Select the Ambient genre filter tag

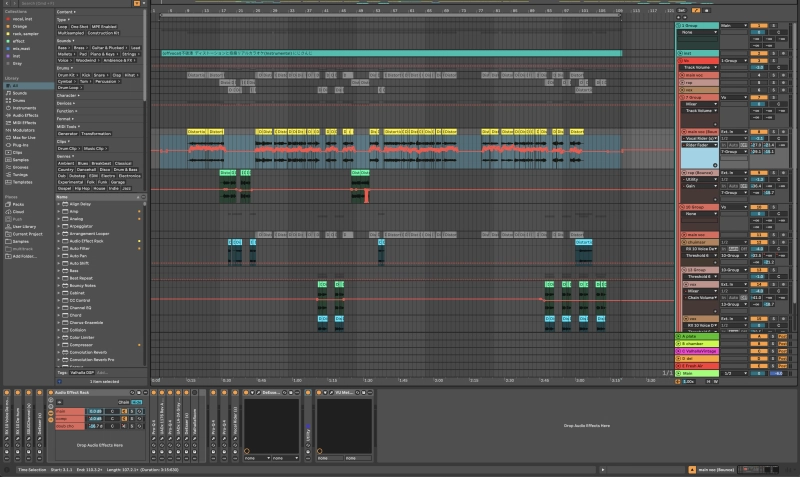pos(66,162)
